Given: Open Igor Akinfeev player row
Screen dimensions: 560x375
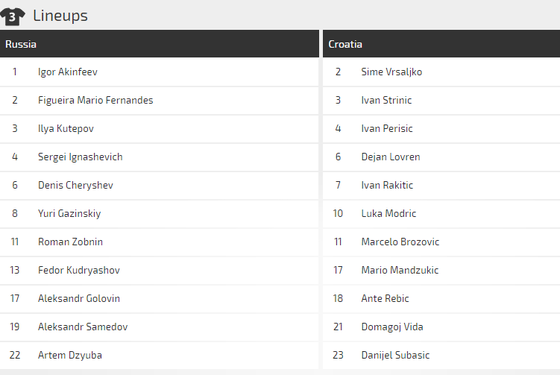Looking at the screenshot, I should pos(159,72).
